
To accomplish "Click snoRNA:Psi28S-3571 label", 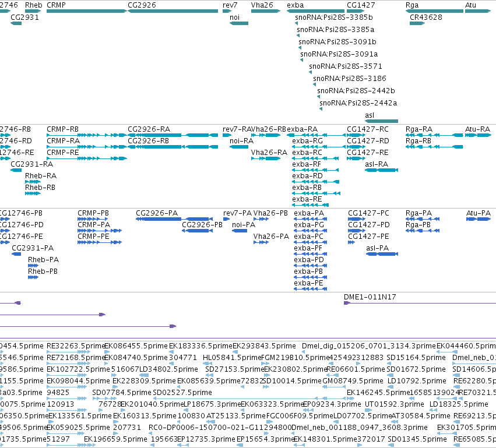I will pyautogui.click(x=346, y=66).
